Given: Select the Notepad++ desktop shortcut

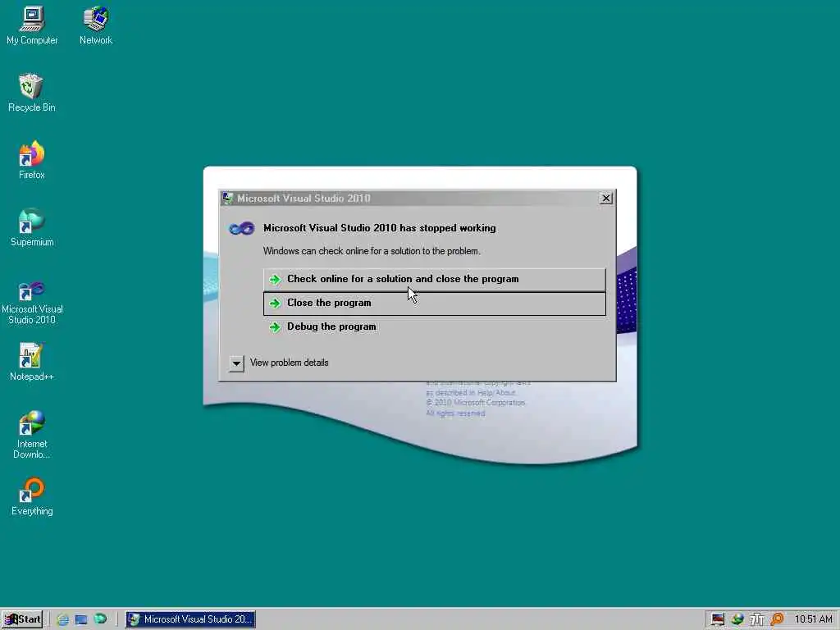Looking at the screenshot, I should [x=32, y=362].
